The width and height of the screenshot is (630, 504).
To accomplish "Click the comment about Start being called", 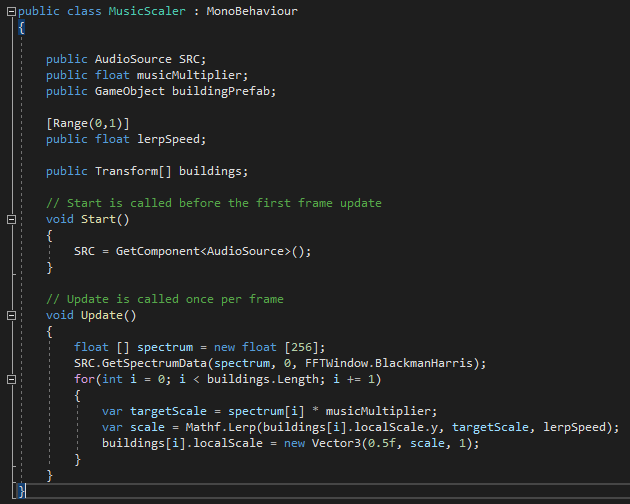I will click(214, 203).
